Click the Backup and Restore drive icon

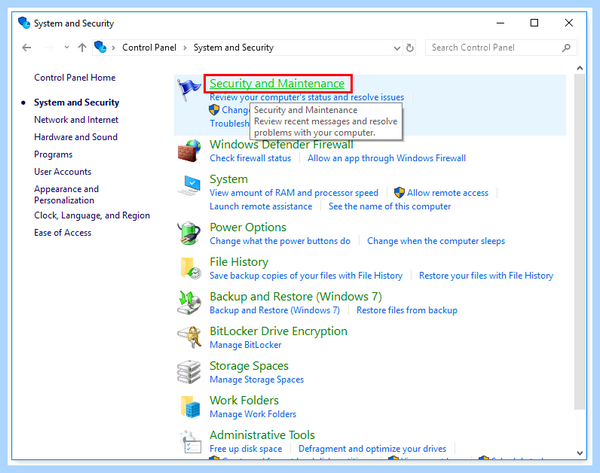189,302
